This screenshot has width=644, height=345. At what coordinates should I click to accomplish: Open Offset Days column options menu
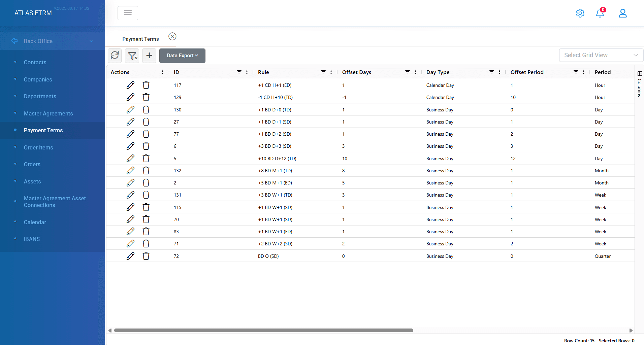tap(415, 72)
